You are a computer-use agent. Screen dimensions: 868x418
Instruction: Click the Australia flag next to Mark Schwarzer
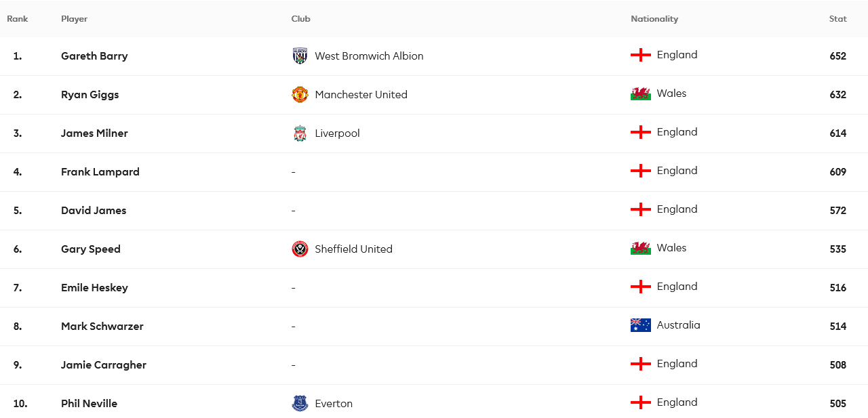(641, 325)
